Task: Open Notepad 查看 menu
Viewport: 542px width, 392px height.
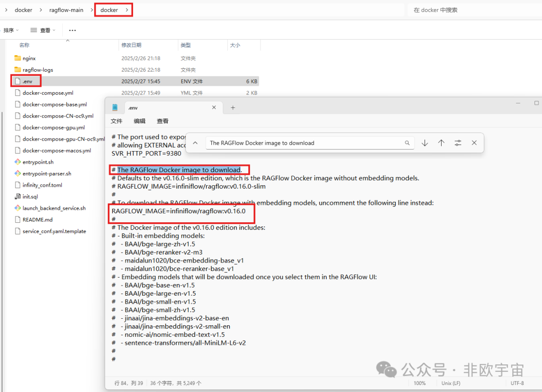Action: [163, 121]
